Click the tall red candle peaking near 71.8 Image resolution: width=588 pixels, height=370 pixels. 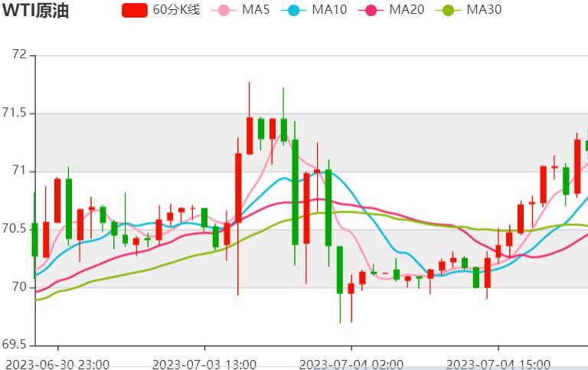[250, 136]
